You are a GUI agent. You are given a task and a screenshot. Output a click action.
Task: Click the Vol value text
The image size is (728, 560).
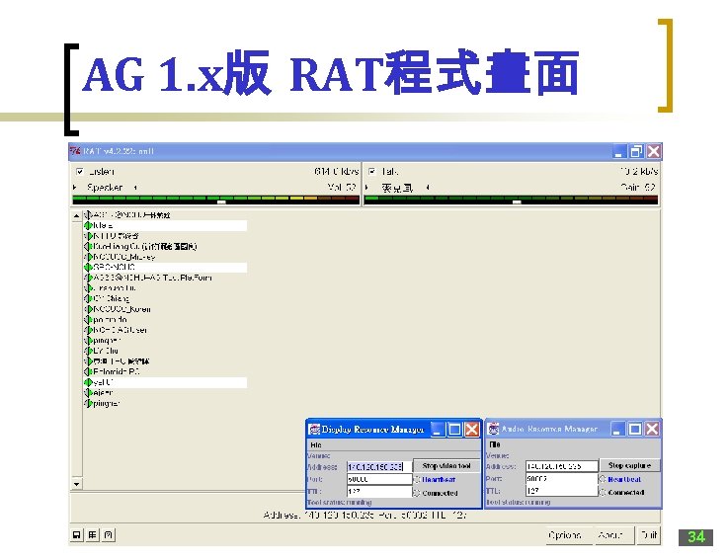(x=342, y=187)
